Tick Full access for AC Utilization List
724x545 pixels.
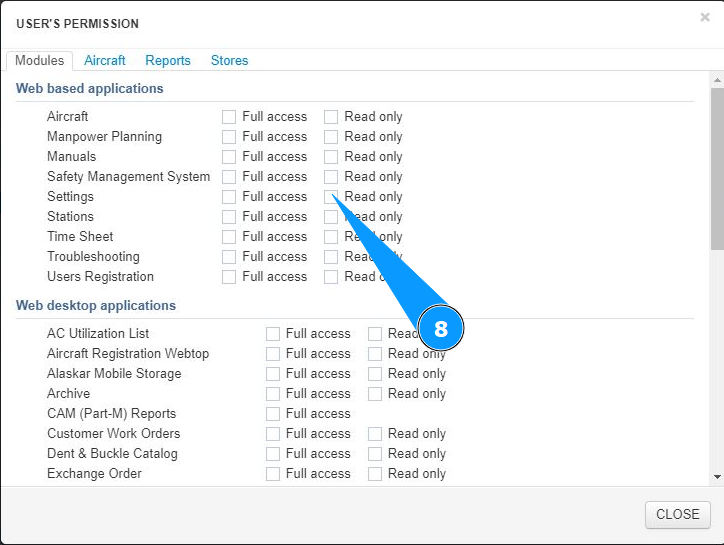(x=273, y=334)
